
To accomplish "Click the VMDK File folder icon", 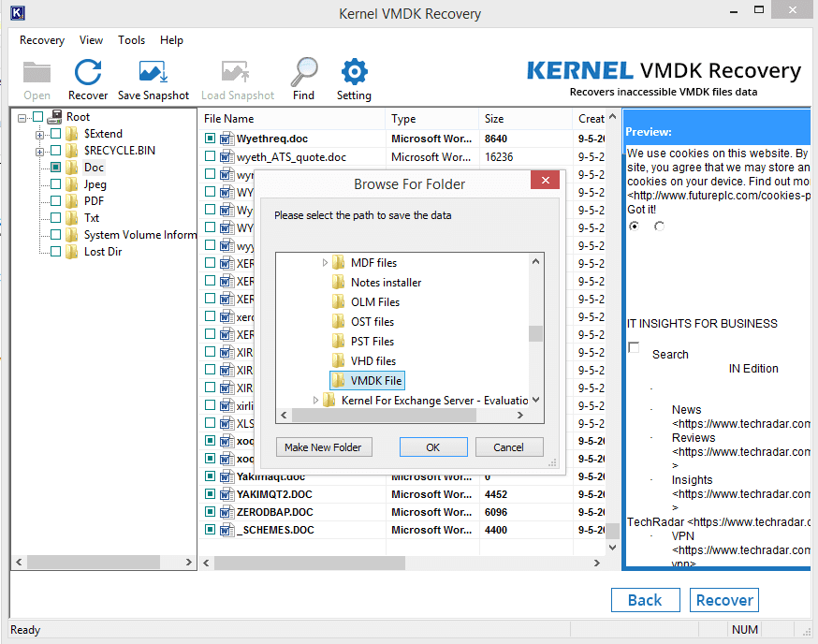I will pos(338,380).
